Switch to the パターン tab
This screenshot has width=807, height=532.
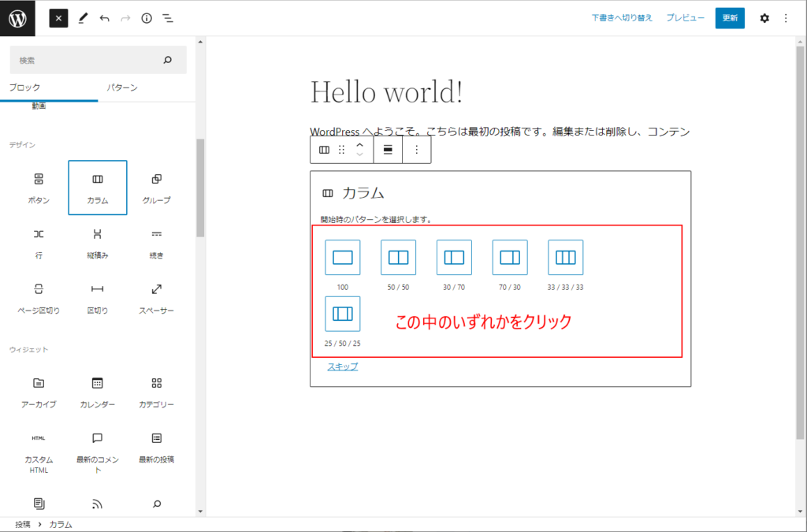(122, 87)
